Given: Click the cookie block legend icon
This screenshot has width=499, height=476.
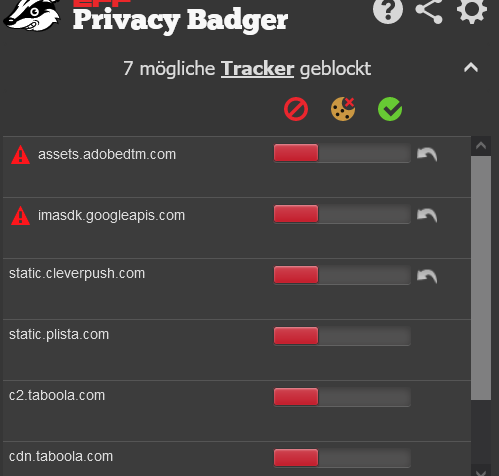Looking at the screenshot, I should [x=343, y=109].
